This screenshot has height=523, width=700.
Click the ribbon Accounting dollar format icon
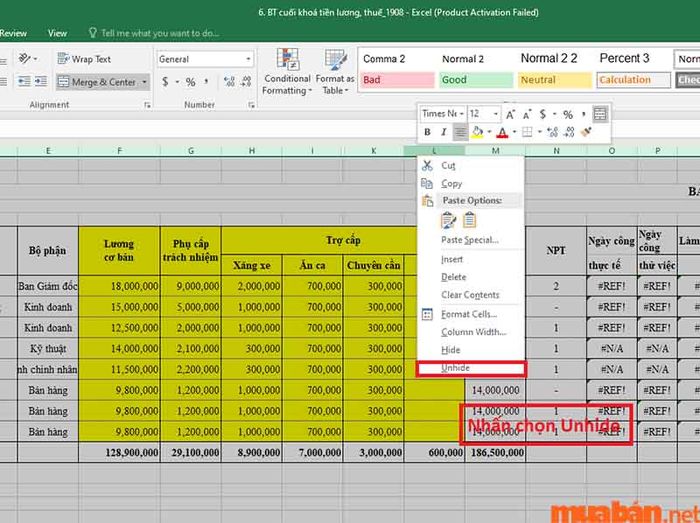(165, 82)
